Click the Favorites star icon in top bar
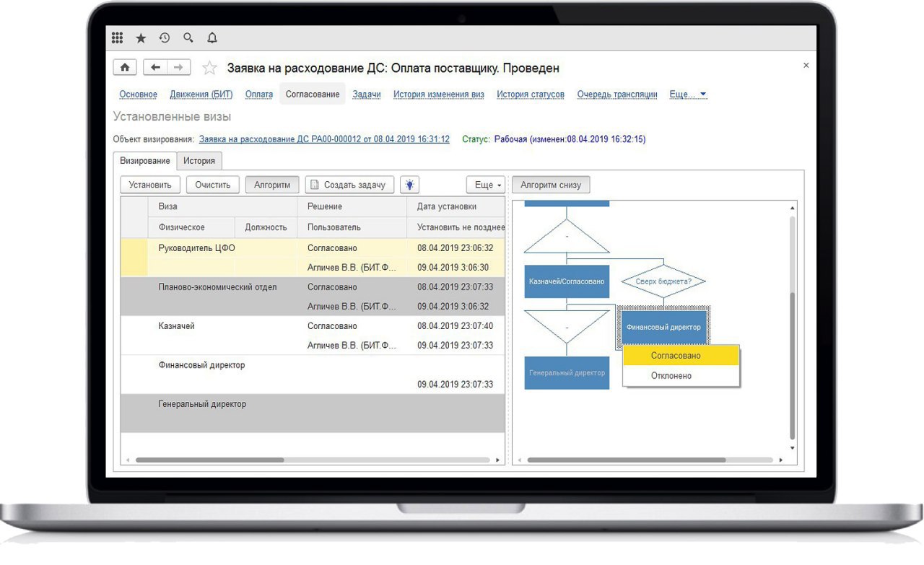This screenshot has height=565, width=924. pos(141,38)
